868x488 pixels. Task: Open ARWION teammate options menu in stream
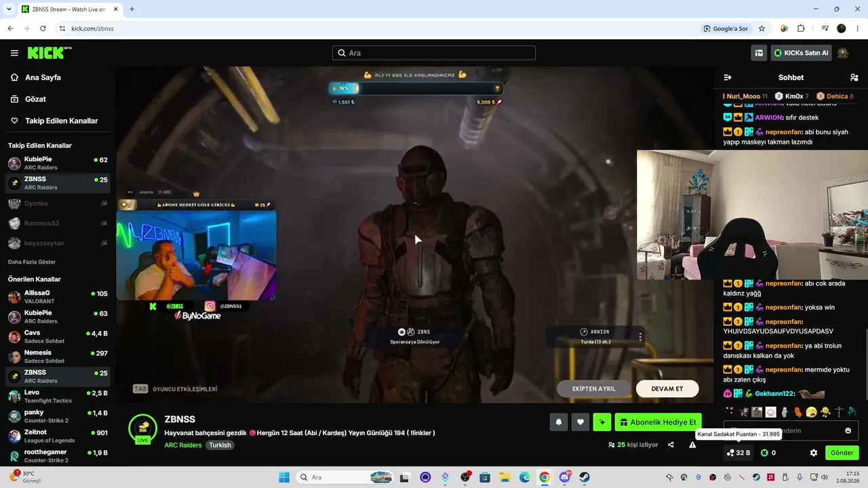[x=640, y=336]
